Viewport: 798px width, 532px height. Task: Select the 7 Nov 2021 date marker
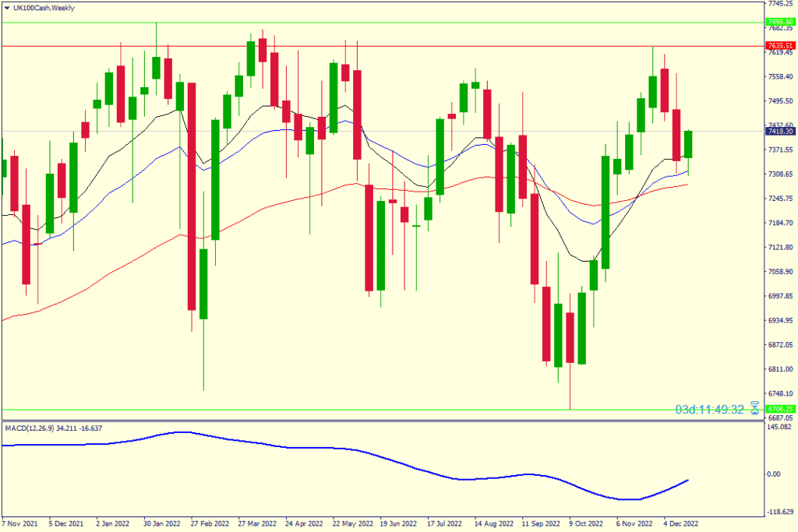(21, 524)
